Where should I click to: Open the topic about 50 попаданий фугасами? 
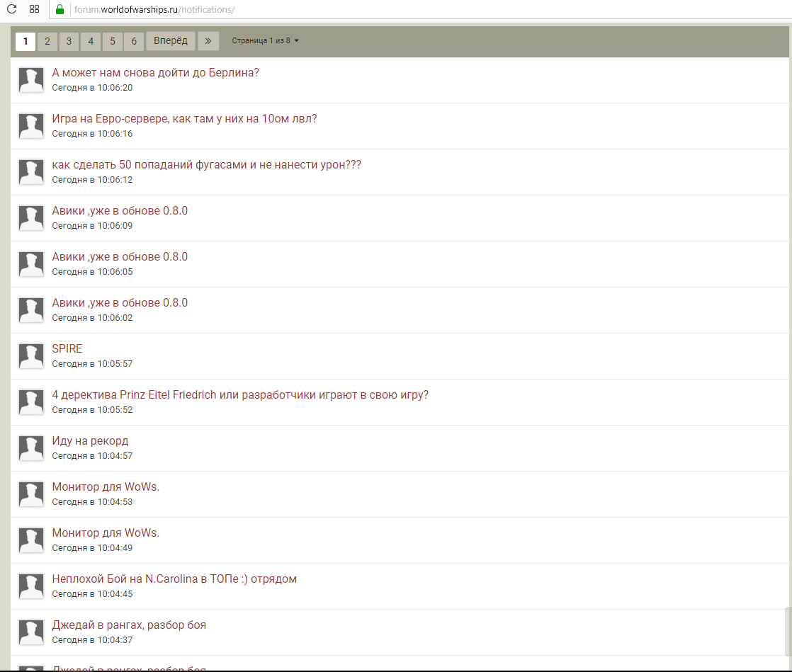point(206,165)
